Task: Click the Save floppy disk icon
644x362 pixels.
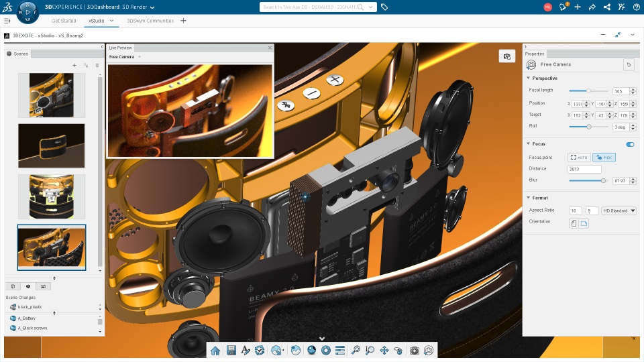Action: (x=231, y=350)
